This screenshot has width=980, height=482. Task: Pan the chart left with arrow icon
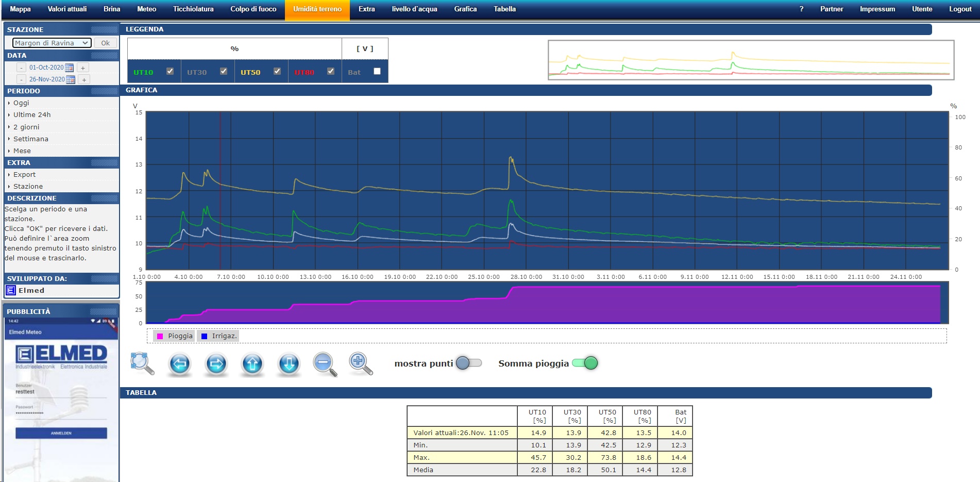(x=180, y=364)
